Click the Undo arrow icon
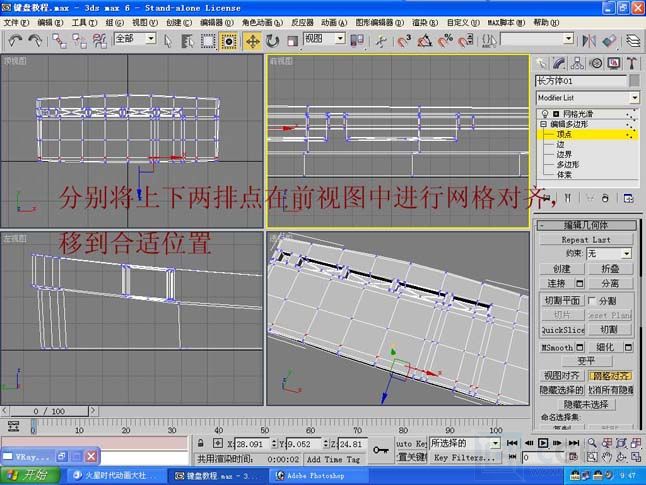Screen dimensions: 646x485 [x=15, y=40]
